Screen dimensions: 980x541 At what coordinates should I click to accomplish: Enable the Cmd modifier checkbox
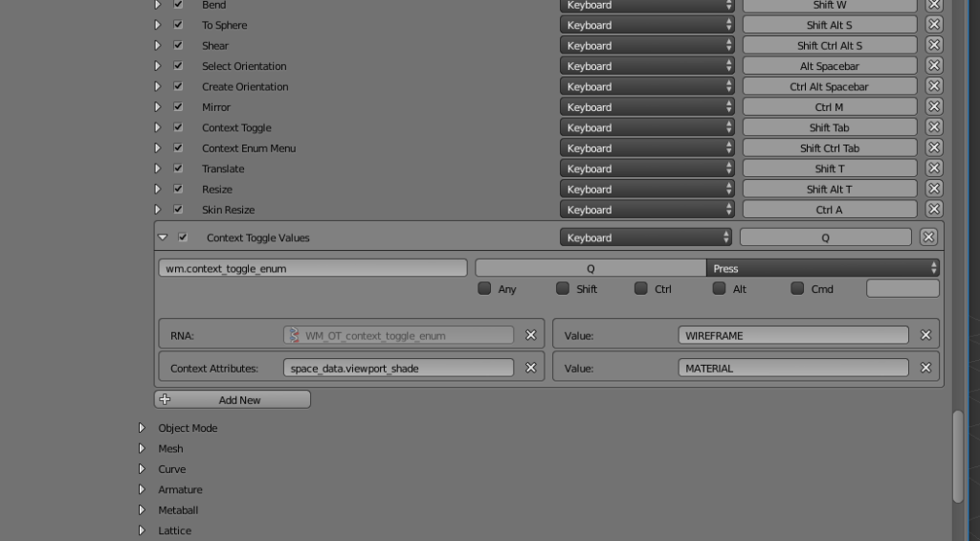797,288
